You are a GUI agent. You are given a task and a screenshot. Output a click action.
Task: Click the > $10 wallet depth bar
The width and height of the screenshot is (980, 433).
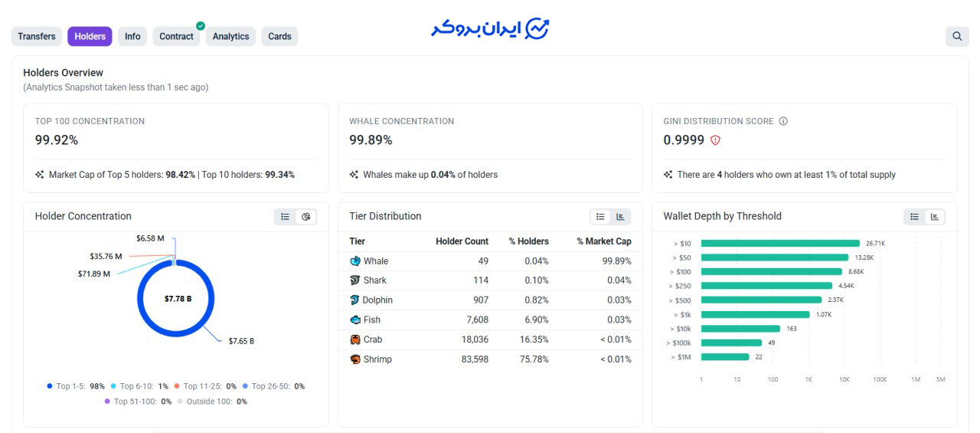[780, 243]
